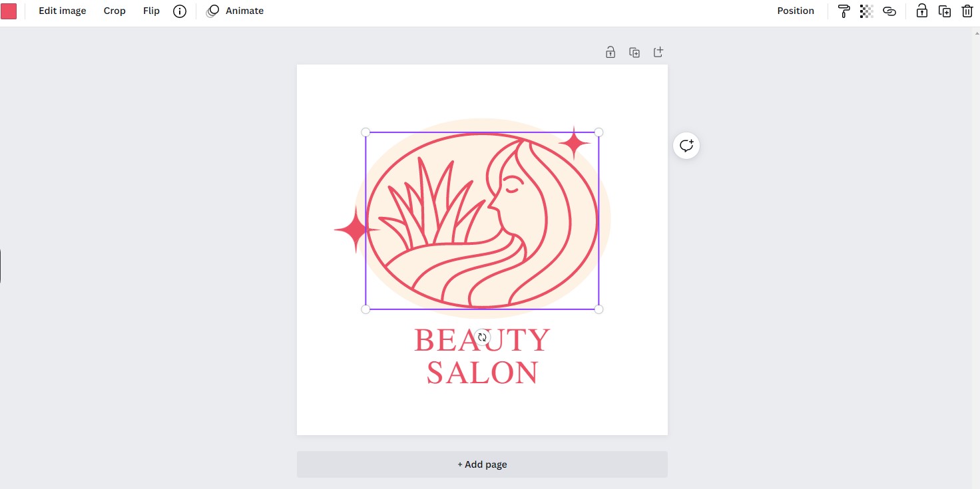980x489 pixels.
Task: Open the Crop tool from the top bar
Action: [x=114, y=11]
